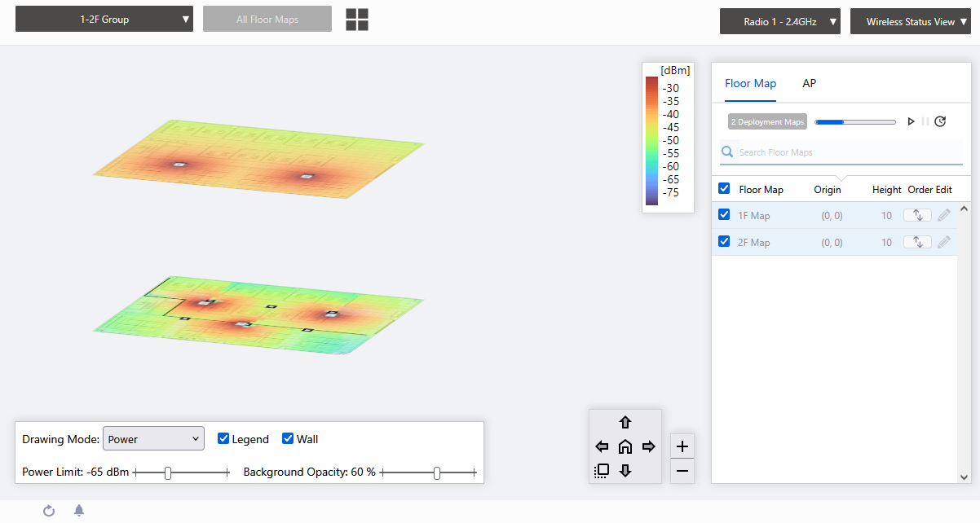Uncheck the Legend checkbox
Viewport: 980px width, 523px height.
click(x=224, y=439)
